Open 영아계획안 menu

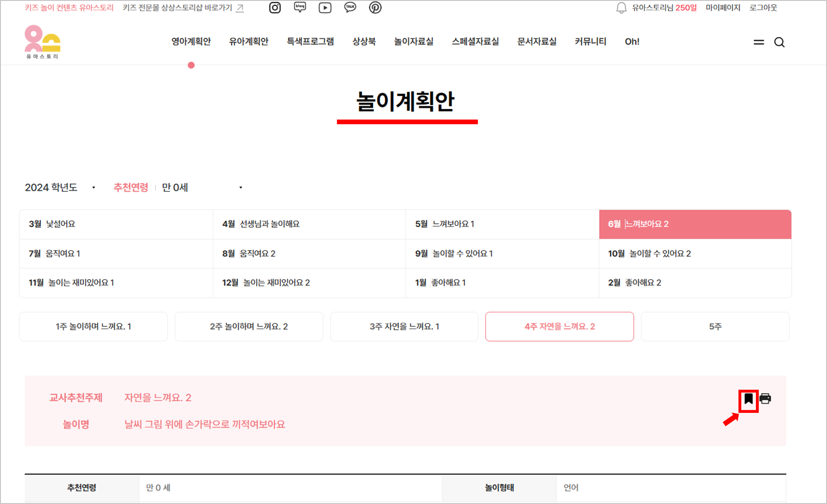pyautogui.click(x=191, y=42)
